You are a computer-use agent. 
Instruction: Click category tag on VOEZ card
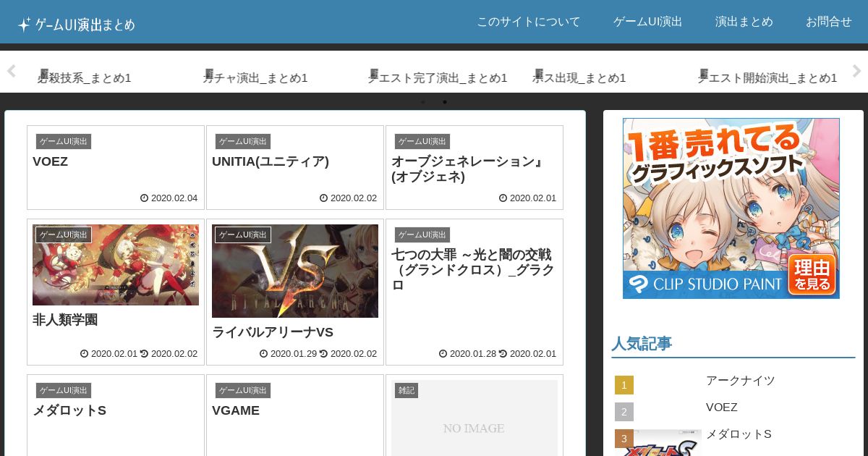pyautogui.click(x=64, y=141)
